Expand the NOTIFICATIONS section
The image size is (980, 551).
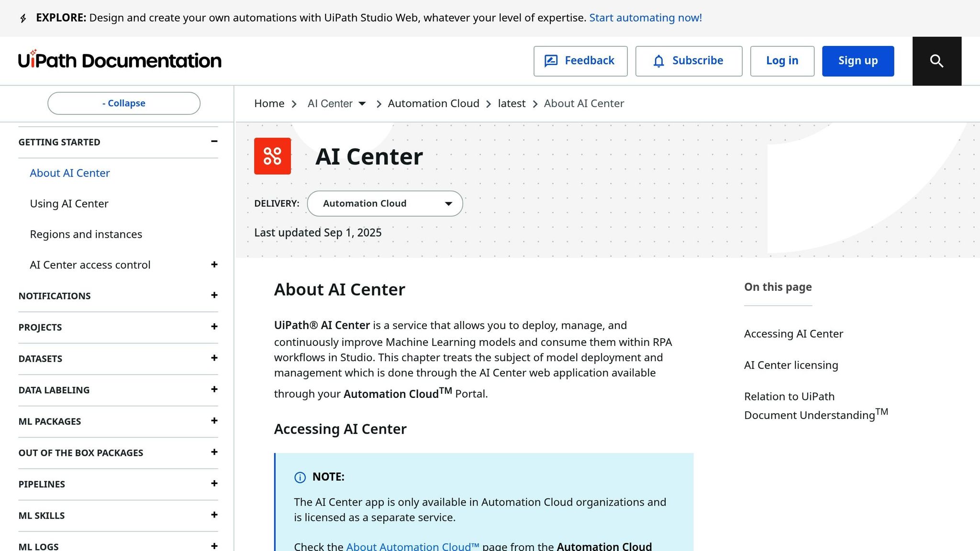pos(214,296)
